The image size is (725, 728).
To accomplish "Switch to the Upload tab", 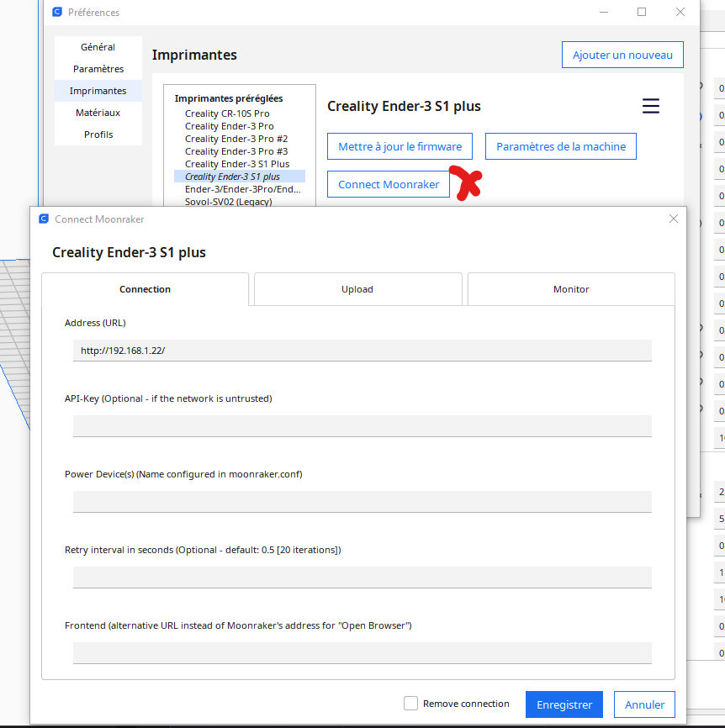I will coord(357,289).
